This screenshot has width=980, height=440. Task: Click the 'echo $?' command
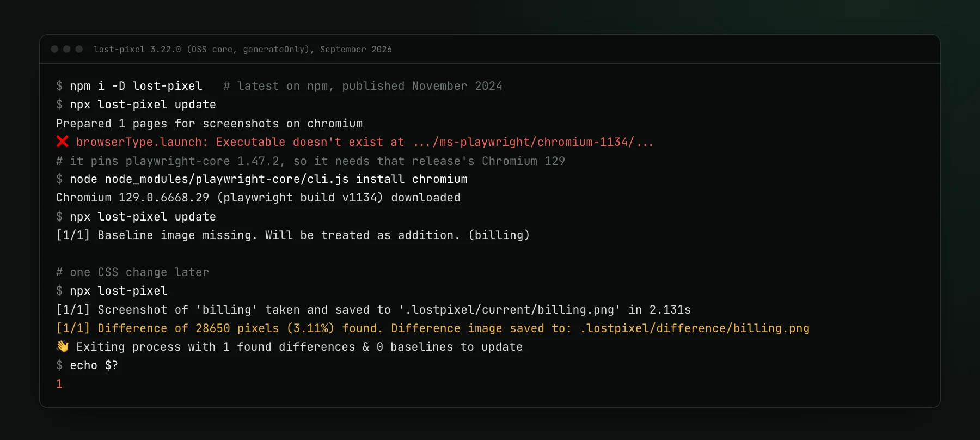[94, 365]
